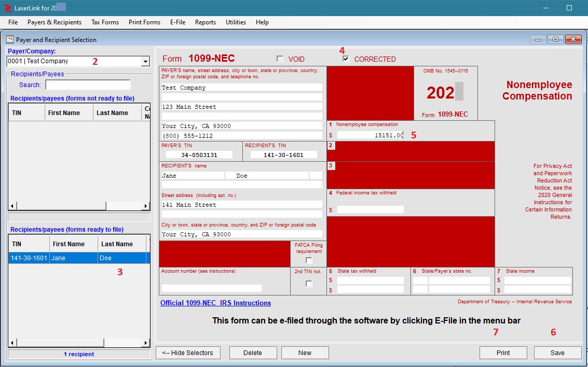Open the E-File menu
Viewport: 588px width, 367px height.
(x=178, y=22)
